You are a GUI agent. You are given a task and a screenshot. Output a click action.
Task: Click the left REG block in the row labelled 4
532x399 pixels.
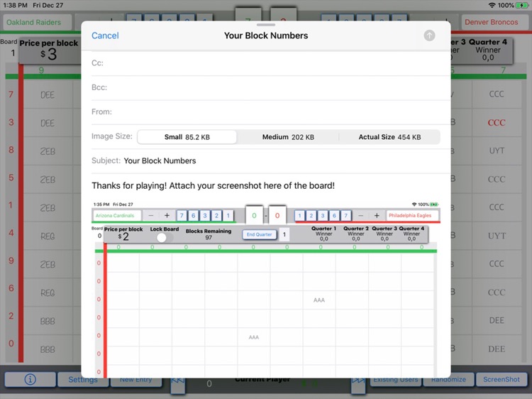coord(48,236)
